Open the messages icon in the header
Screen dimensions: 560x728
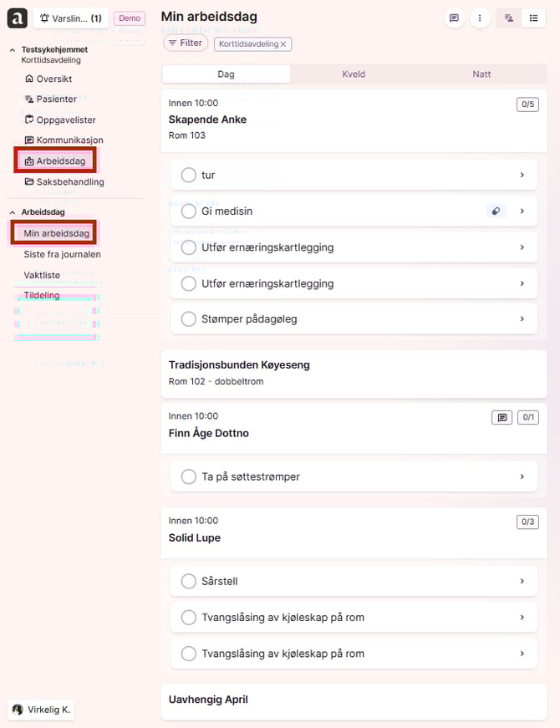[x=454, y=18]
